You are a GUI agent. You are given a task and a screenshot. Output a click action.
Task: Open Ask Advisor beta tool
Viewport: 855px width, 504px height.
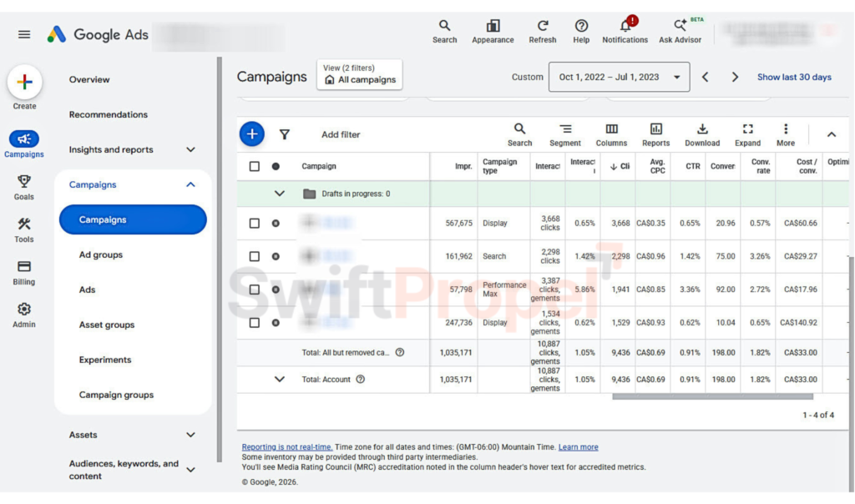click(680, 31)
